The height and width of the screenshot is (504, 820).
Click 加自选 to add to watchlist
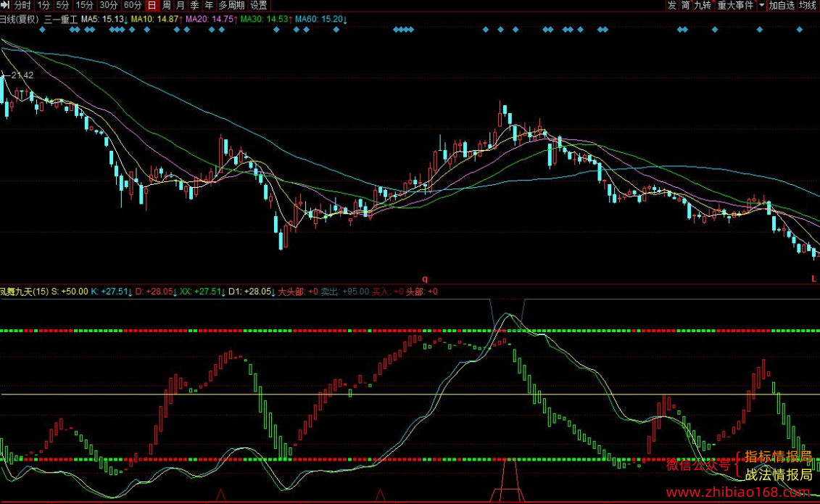click(x=782, y=5)
